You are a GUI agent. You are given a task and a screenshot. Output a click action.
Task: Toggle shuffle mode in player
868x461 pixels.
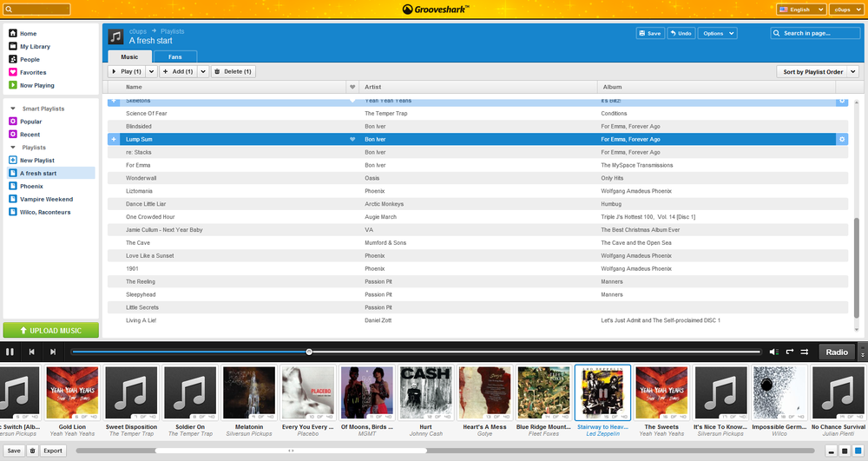[x=805, y=352]
